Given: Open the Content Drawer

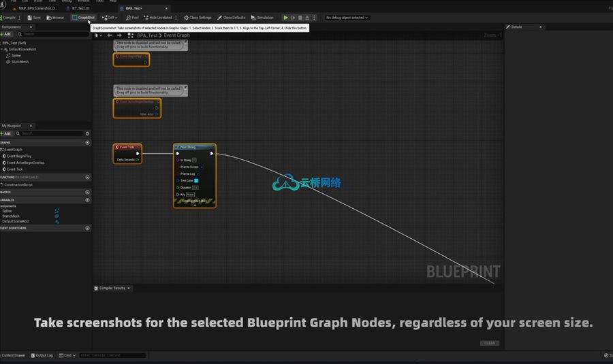Looking at the screenshot, I should 14,355.
